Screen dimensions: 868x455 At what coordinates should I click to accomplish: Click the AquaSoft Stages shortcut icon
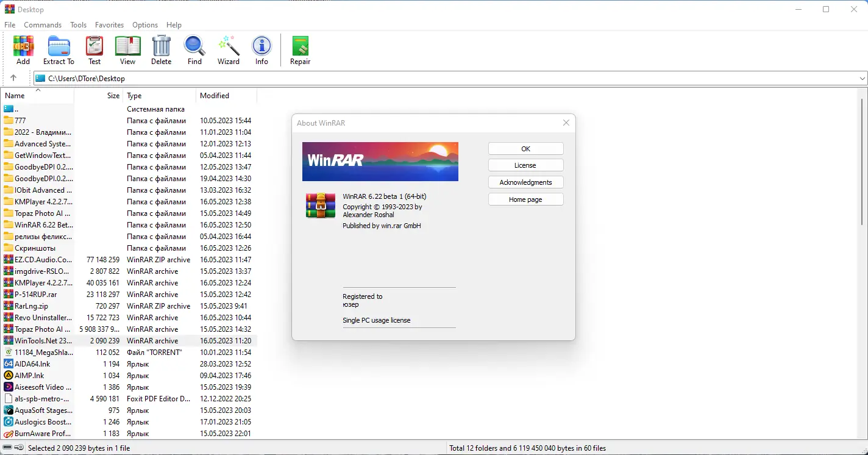coord(9,410)
